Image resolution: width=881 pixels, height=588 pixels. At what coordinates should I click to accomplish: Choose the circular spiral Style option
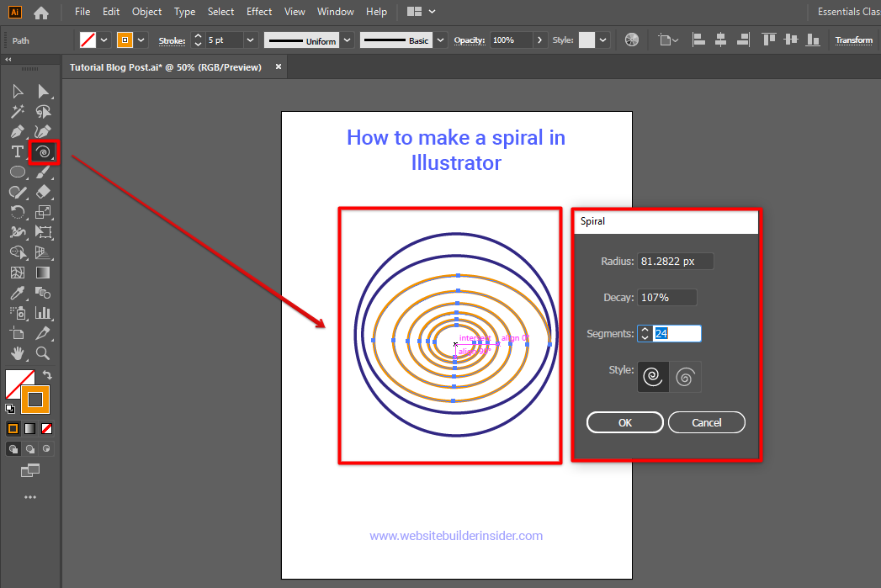[653, 376]
